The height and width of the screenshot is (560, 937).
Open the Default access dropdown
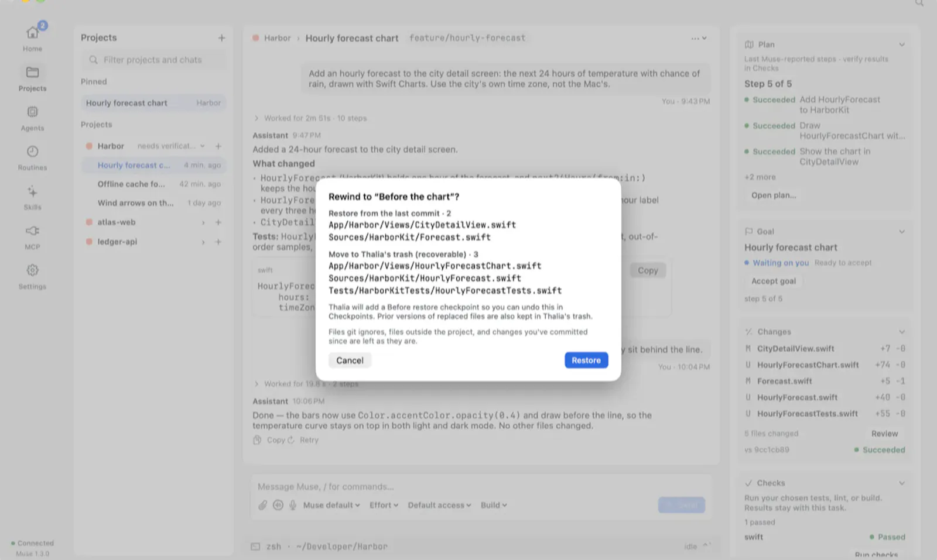pyautogui.click(x=439, y=505)
